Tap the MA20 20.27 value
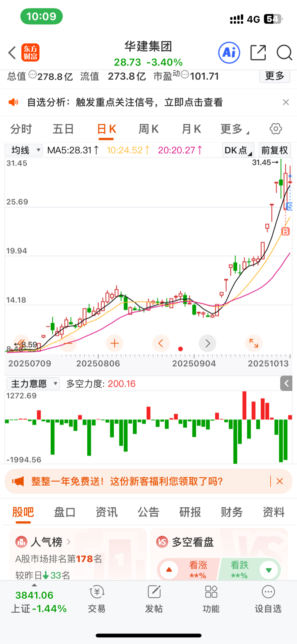This screenshot has height=644, width=297. [180, 150]
